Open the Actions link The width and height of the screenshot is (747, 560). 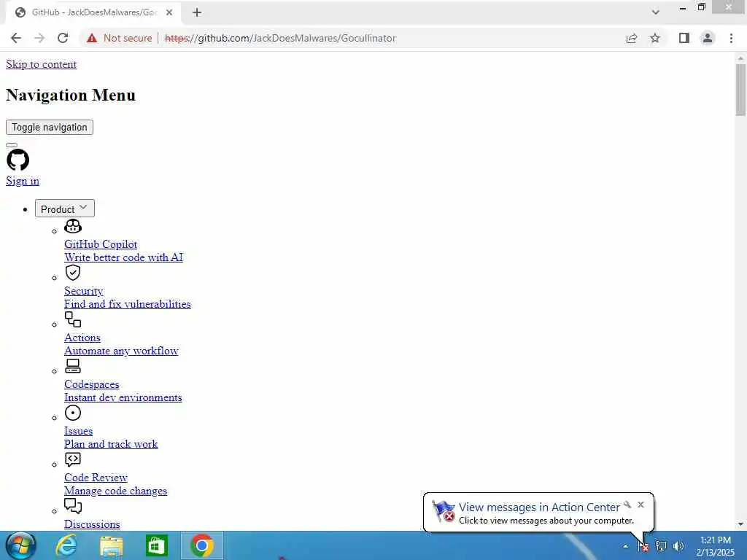[82, 338]
